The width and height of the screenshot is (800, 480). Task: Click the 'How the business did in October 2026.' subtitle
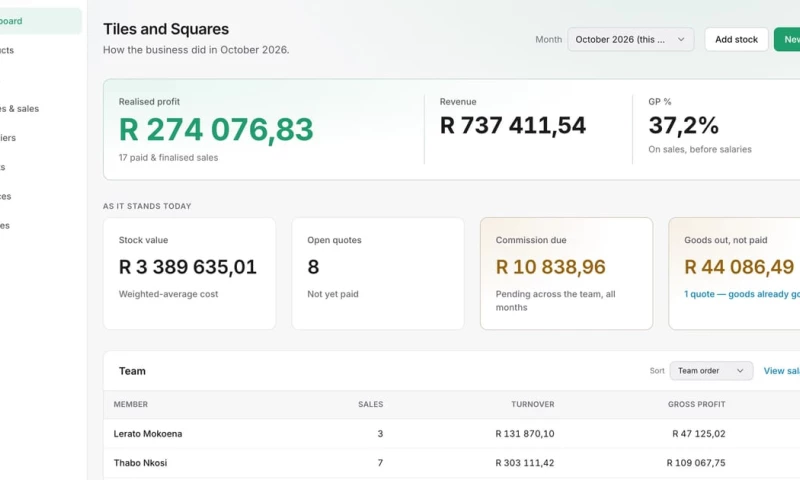pos(196,50)
